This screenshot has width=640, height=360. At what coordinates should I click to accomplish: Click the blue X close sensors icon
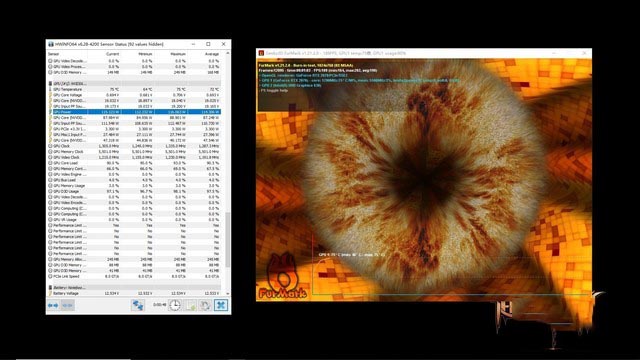click(221, 305)
